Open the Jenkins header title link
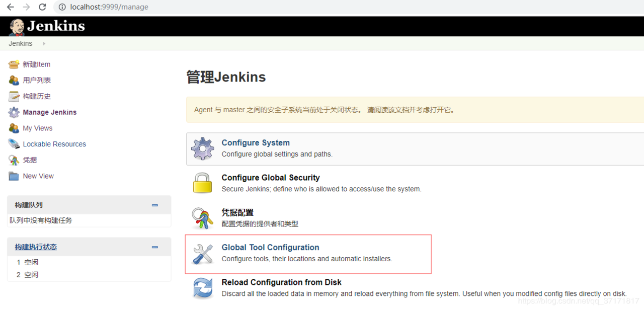The image size is (644, 310). tap(56, 26)
